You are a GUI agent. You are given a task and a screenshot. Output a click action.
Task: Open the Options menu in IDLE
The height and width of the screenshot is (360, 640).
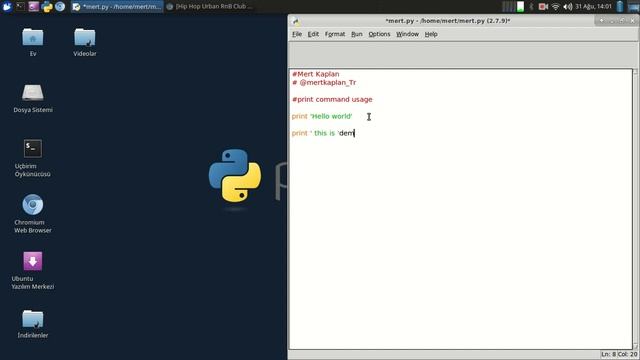(379, 34)
